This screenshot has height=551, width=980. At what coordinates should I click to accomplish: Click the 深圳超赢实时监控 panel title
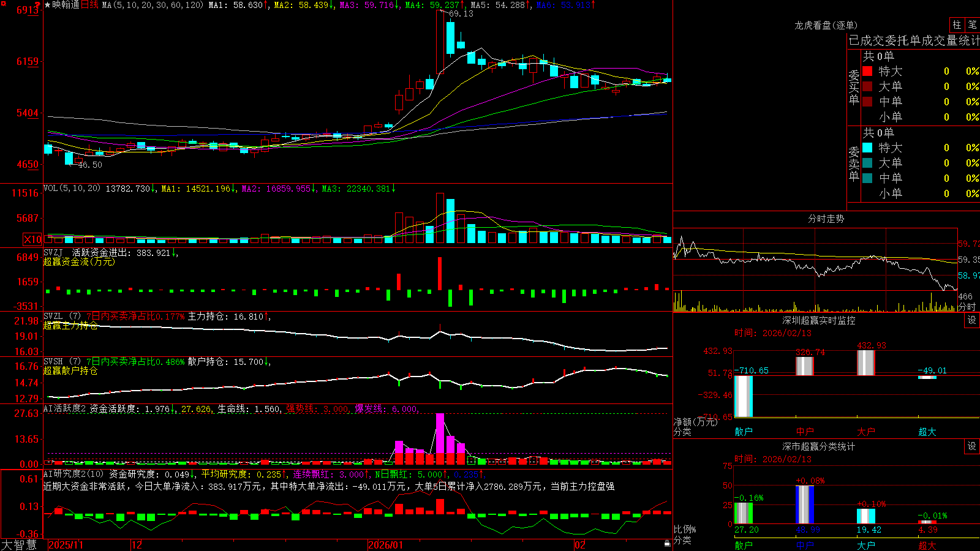tap(819, 320)
